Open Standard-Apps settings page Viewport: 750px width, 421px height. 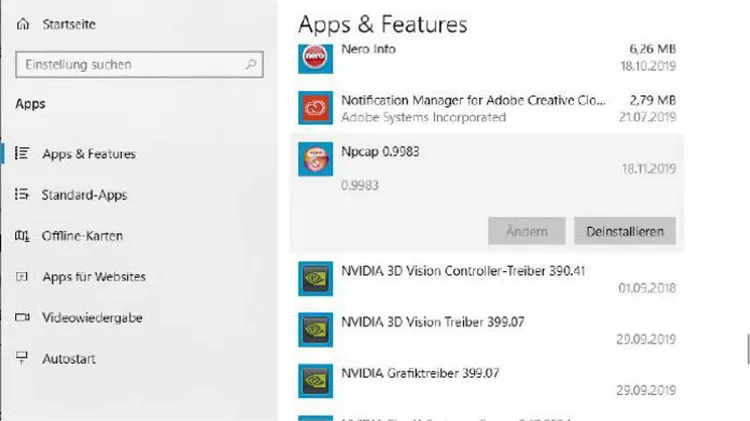coord(84,195)
